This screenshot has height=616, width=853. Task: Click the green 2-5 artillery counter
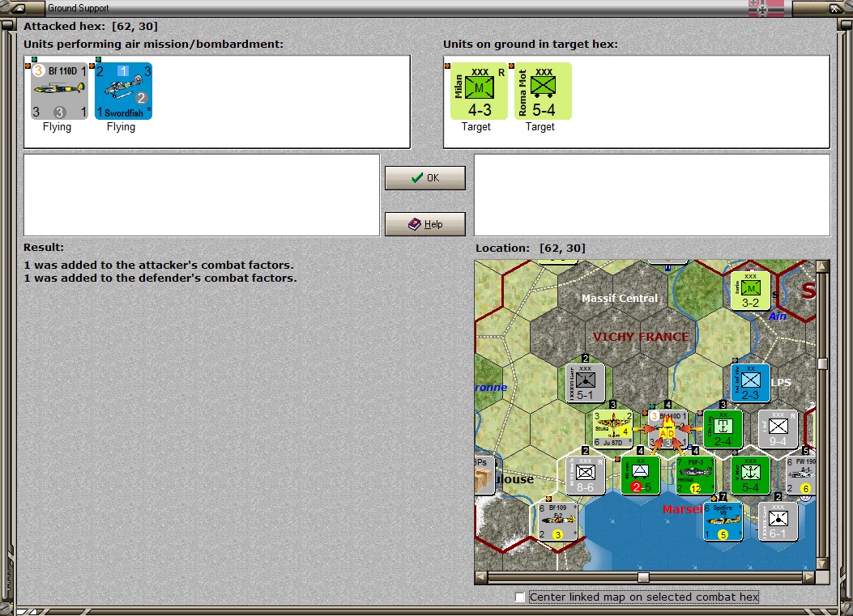click(x=640, y=476)
